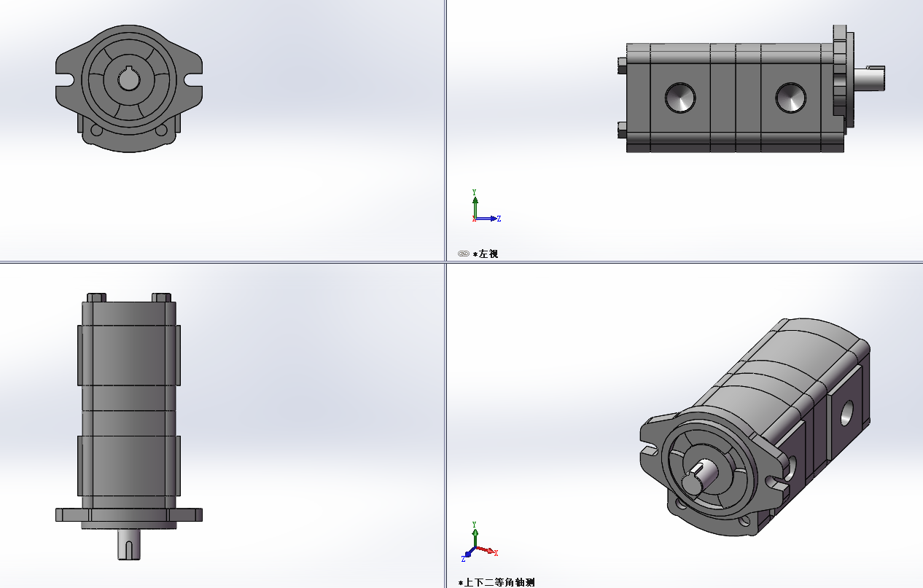Select the pump model in the top view
Viewport: 923px width, 588px height.
click(129, 426)
